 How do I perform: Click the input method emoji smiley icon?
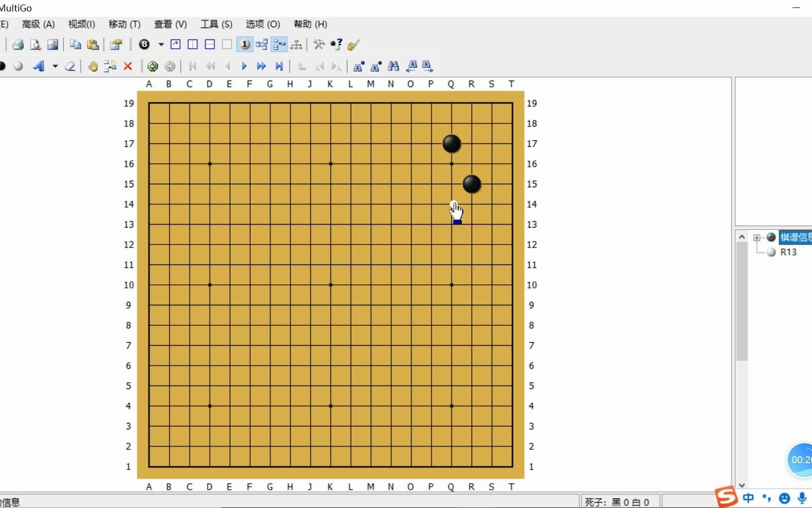tap(785, 498)
